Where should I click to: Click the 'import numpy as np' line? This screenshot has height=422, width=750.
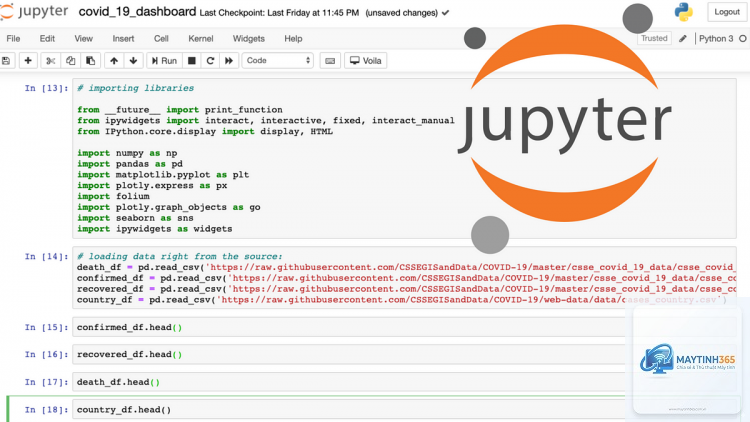pyautogui.click(x=127, y=153)
